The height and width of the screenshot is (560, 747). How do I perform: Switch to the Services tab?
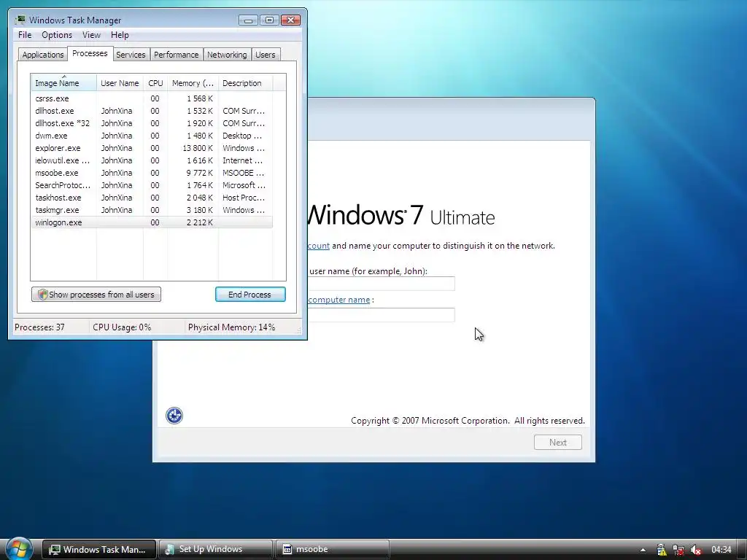click(131, 55)
